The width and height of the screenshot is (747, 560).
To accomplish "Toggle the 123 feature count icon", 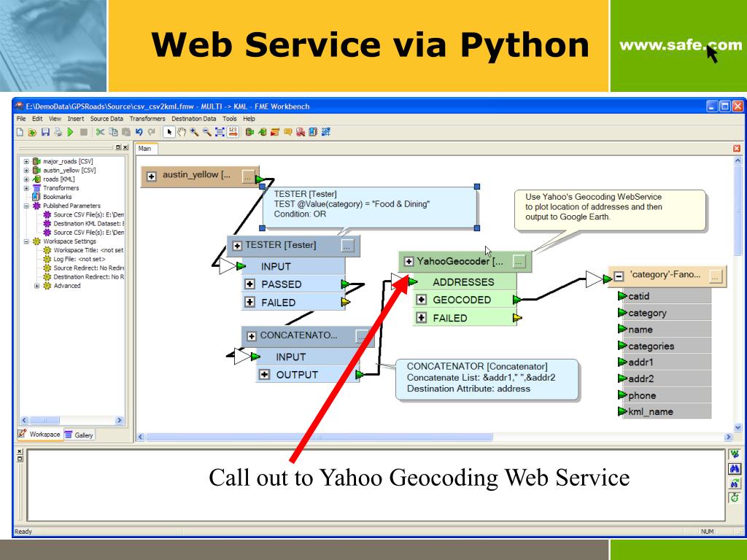I will [x=233, y=132].
